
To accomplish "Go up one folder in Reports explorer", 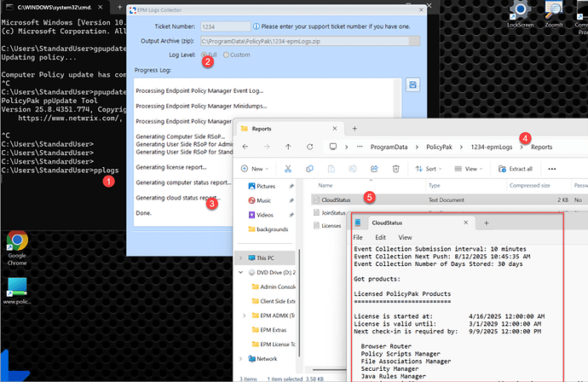I will 288,147.
